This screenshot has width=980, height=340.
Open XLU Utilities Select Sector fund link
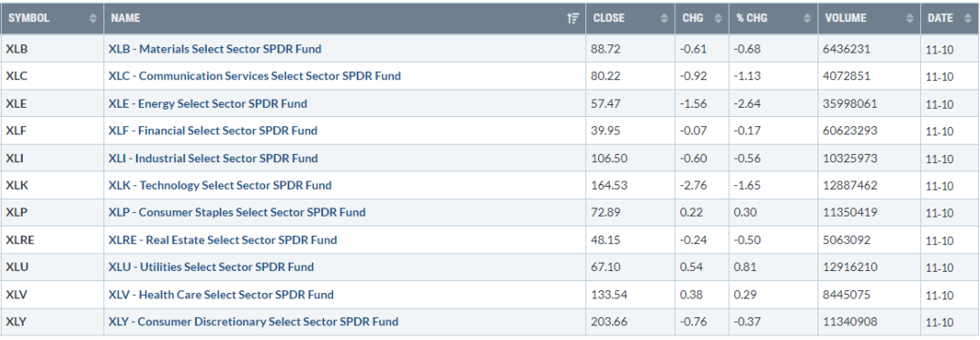point(211,267)
